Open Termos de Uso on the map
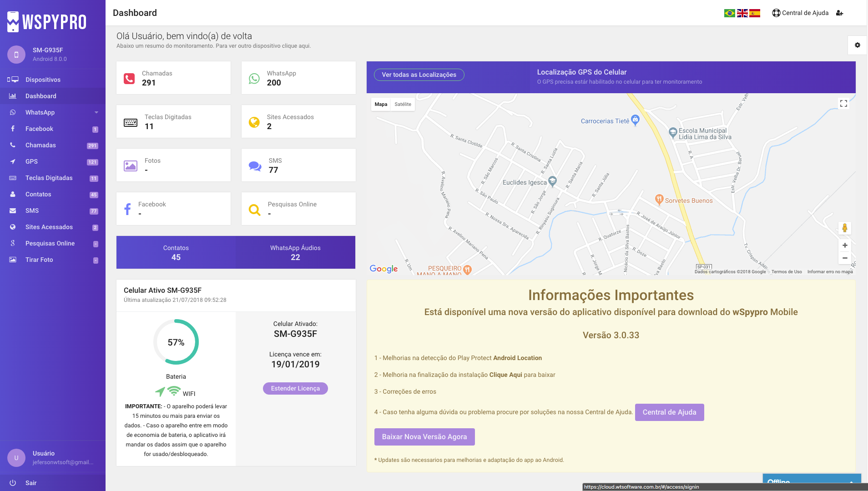Screen dimensions: 868x491 [787, 271]
